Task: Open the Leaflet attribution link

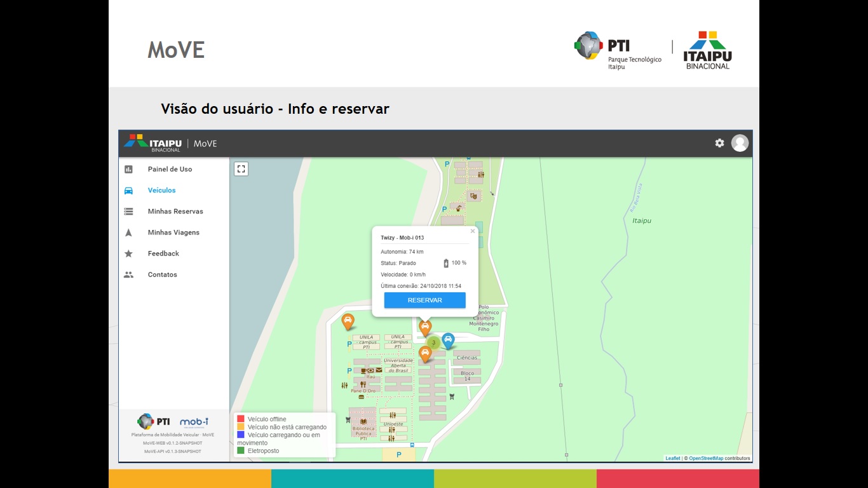Action: click(x=672, y=458)
